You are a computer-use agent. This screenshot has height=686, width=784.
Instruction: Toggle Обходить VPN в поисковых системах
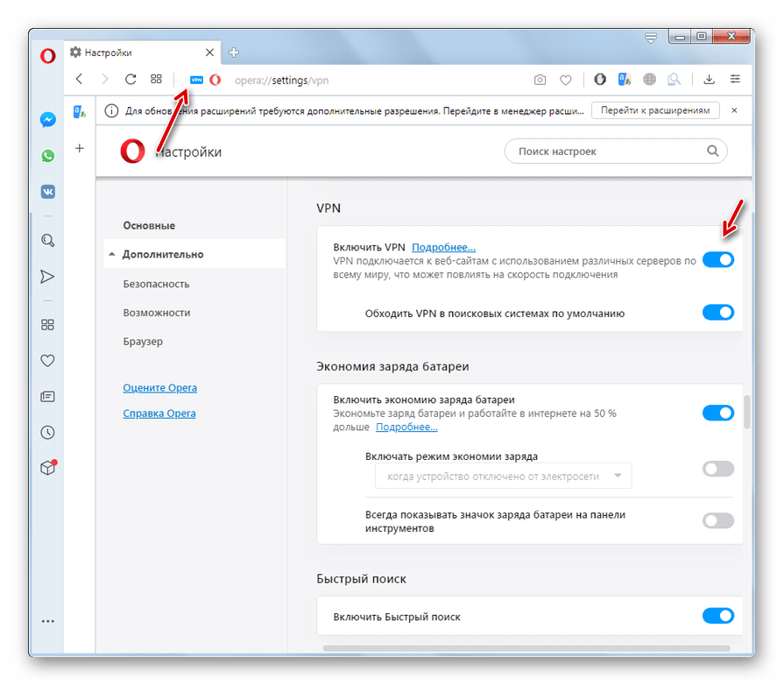pyautogui.click(x=718, y=313)
